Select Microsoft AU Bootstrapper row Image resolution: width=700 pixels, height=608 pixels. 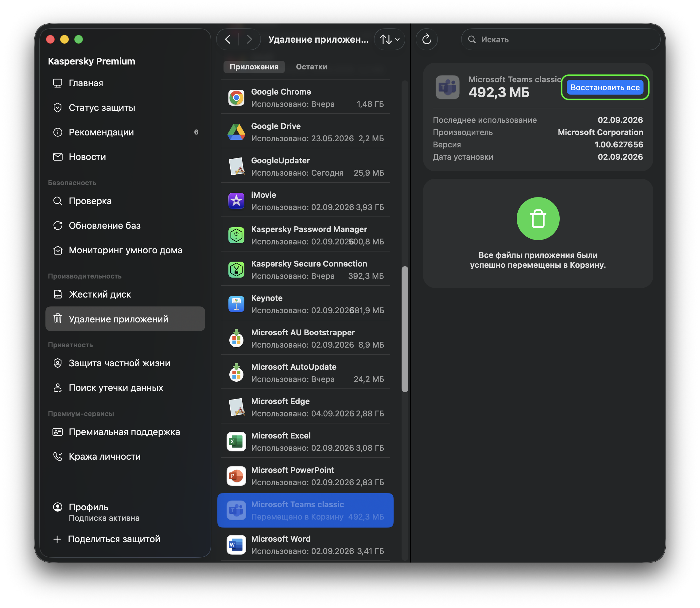305,339
